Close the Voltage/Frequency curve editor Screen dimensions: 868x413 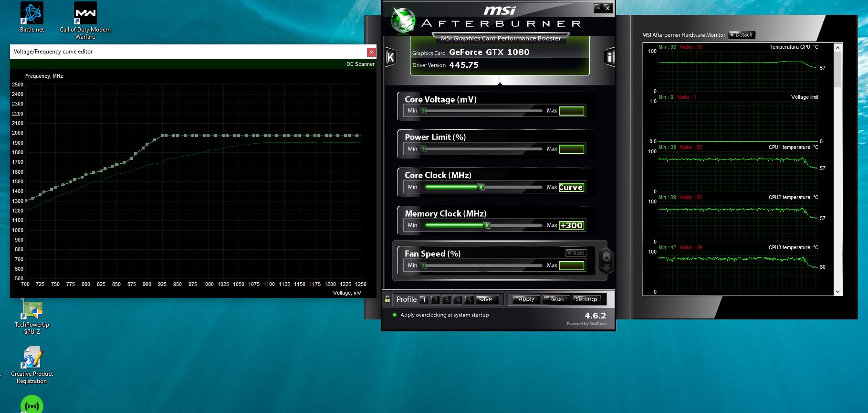pyautogui.click(x=371, y=52)
